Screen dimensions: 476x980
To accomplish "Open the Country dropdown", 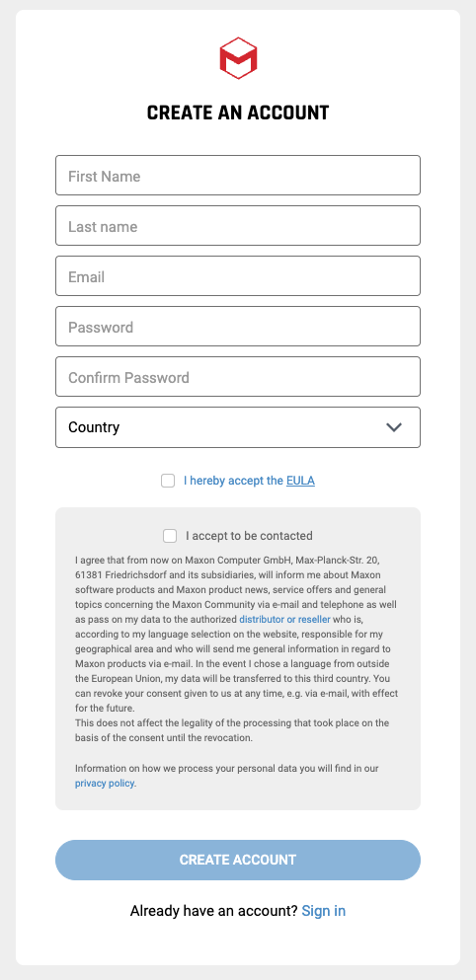I will tap(238, 427).
